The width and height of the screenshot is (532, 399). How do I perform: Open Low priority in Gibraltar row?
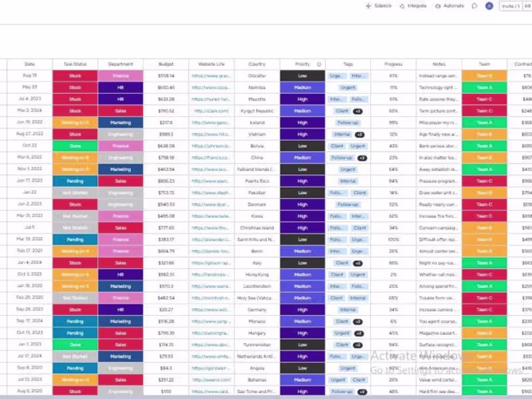pyautogui.click(x=303, y=76)
